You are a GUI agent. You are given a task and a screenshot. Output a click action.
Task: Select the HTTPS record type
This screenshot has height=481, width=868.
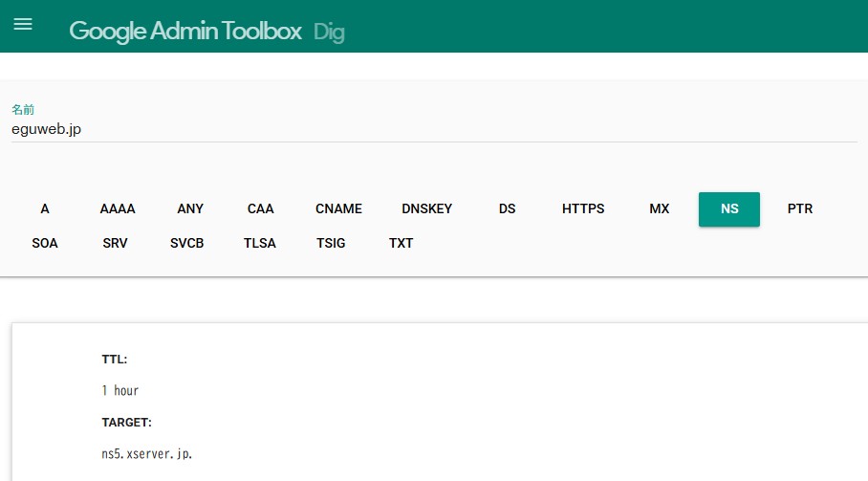pyautogui.click(x=583, y=208)
